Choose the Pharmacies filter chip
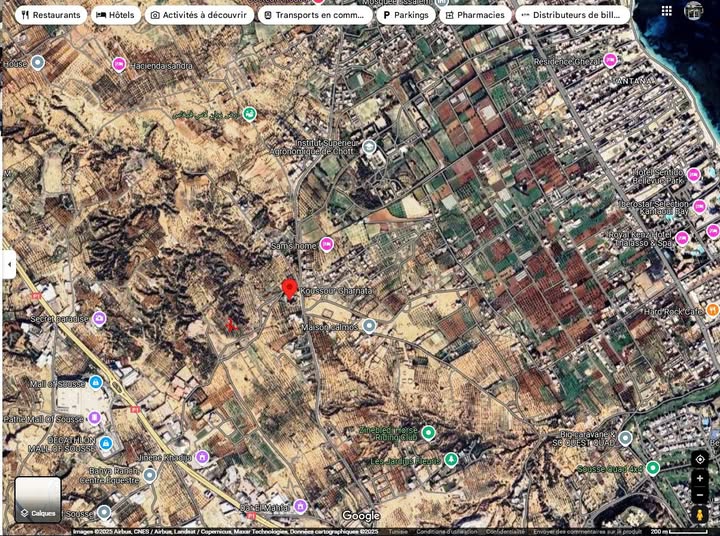This screenshot has width=720, height=536. point(475,15)
